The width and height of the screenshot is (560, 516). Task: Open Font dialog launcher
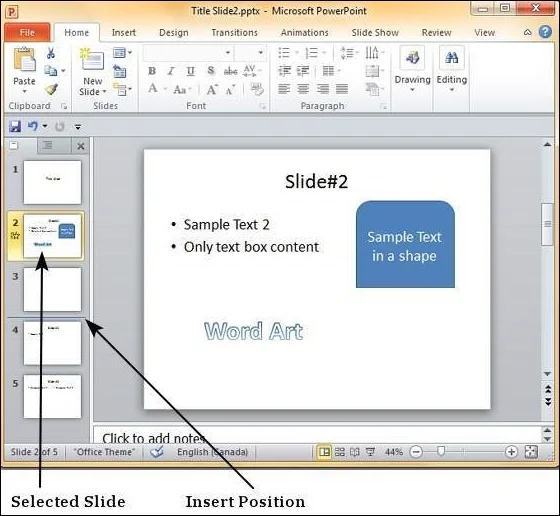(x=263, y=106)
